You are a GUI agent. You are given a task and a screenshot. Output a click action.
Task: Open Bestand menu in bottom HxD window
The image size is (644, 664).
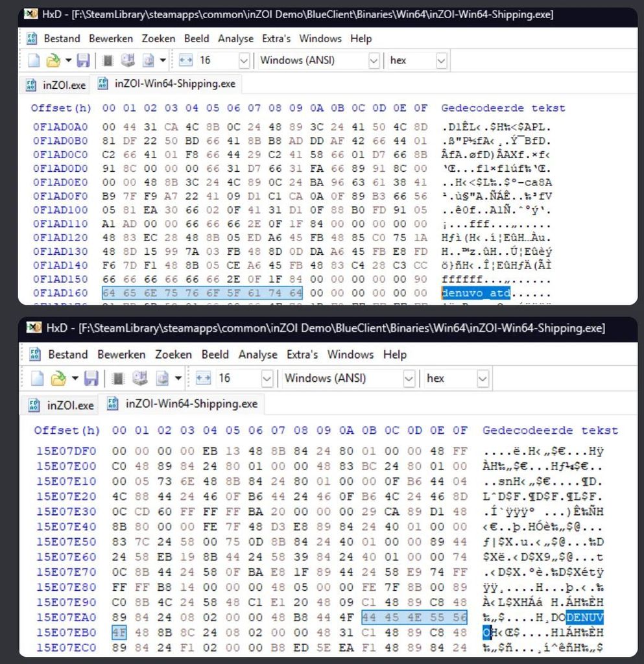coord(67,355)
